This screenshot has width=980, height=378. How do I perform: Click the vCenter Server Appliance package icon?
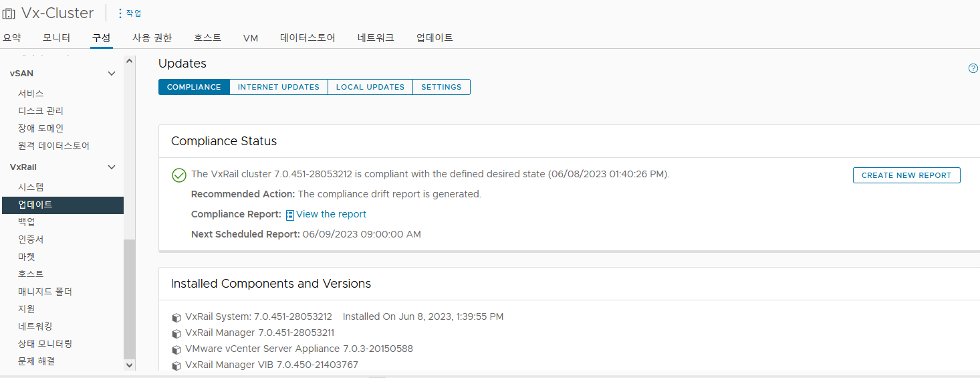pos(176,349)
